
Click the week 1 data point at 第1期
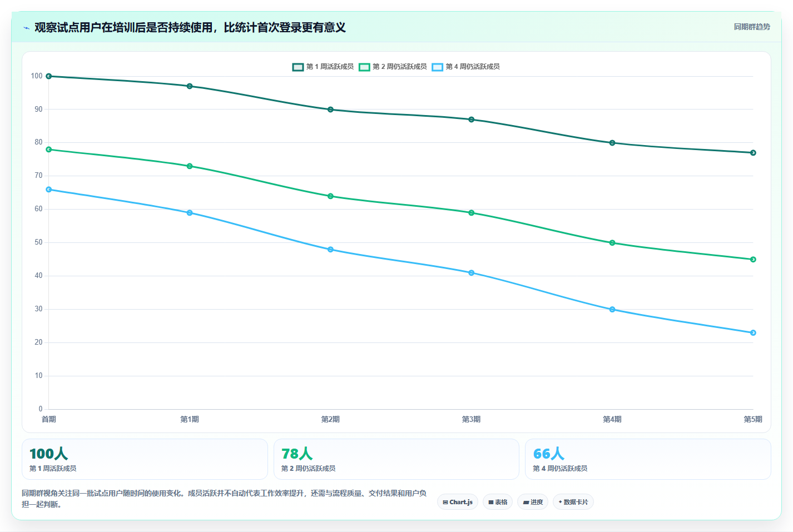coord(190,86)
